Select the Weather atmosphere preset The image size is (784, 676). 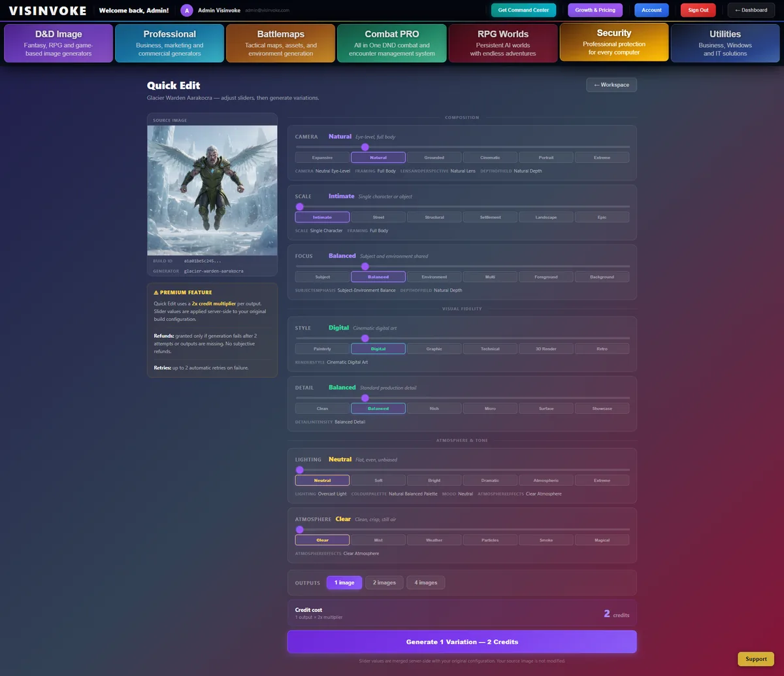pyautogui.click(x=434, y=540)
